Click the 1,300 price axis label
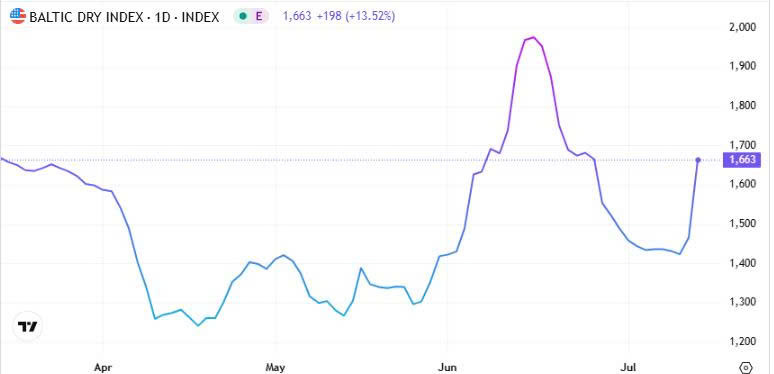This screenshot has height=374, width=774. pos(742,302)
